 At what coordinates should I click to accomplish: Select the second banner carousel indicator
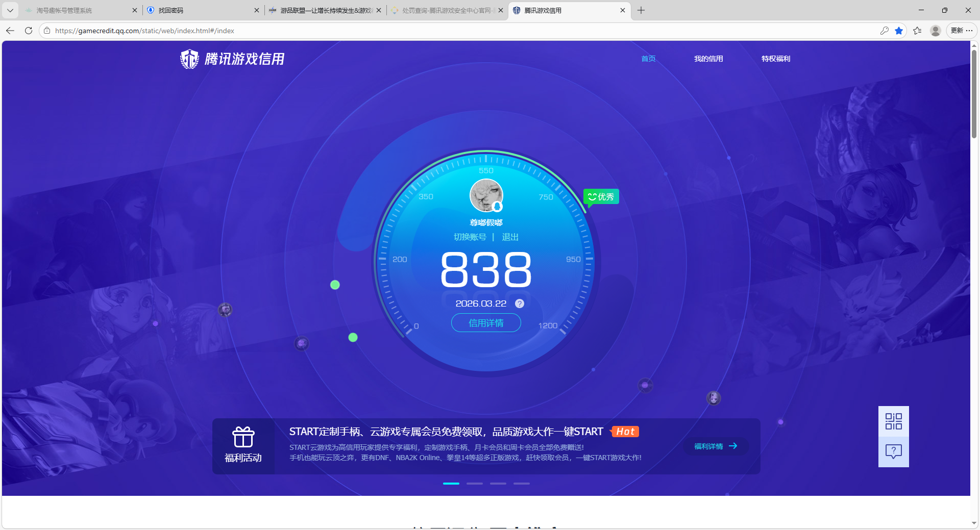point(475,483)
